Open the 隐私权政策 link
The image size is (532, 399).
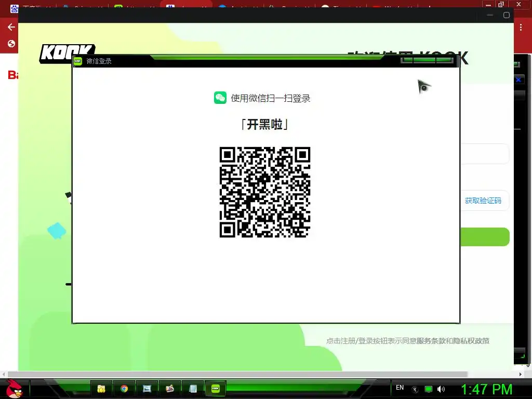[x=471, y=341]
